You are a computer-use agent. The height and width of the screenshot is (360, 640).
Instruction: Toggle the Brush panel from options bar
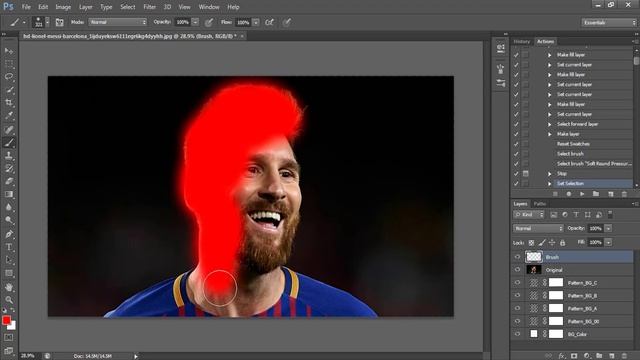[x=60, y=22]
